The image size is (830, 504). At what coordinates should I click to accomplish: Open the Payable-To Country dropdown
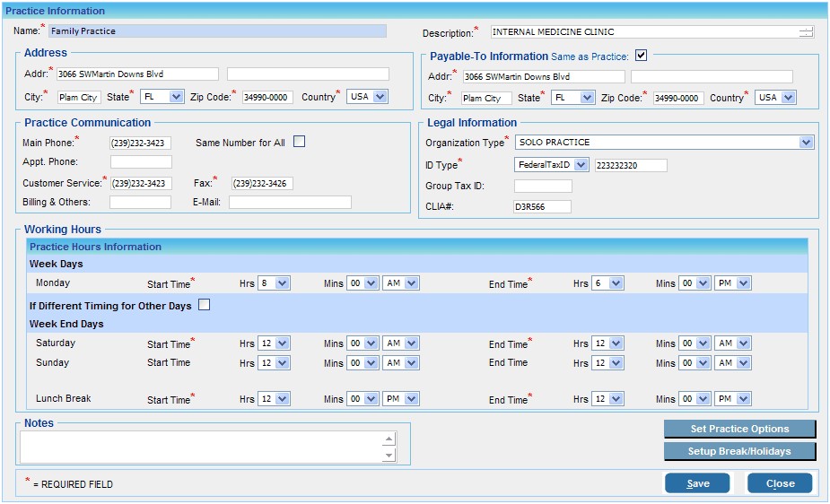click(x=787, y=98)
